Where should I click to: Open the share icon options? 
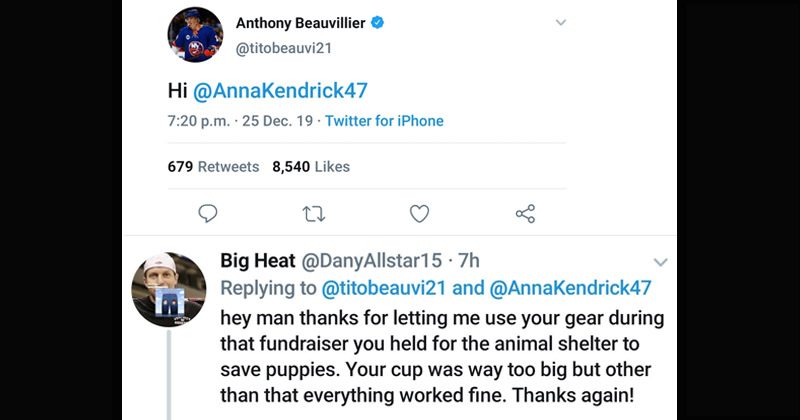tap(525, 213)
